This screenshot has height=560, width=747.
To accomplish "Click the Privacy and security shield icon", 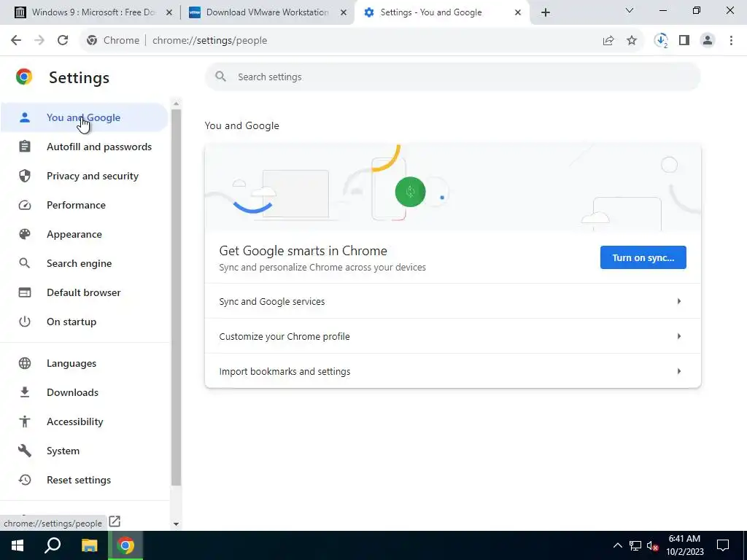I will click(25, 176).
